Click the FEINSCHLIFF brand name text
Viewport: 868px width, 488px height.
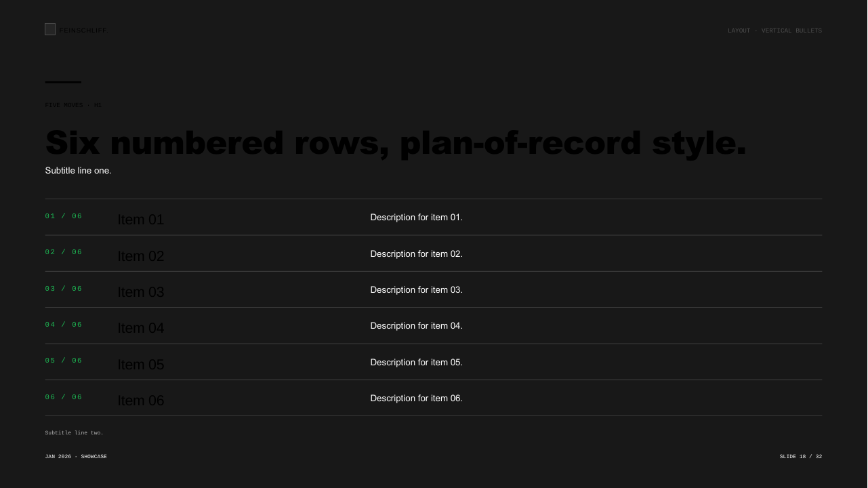tap(83, 30)
